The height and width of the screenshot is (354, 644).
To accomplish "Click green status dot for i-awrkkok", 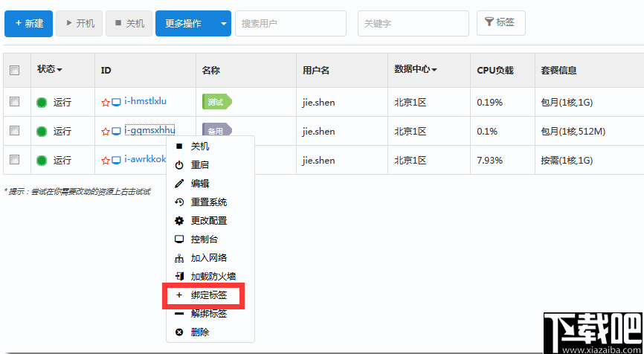I will coord(42,160).
